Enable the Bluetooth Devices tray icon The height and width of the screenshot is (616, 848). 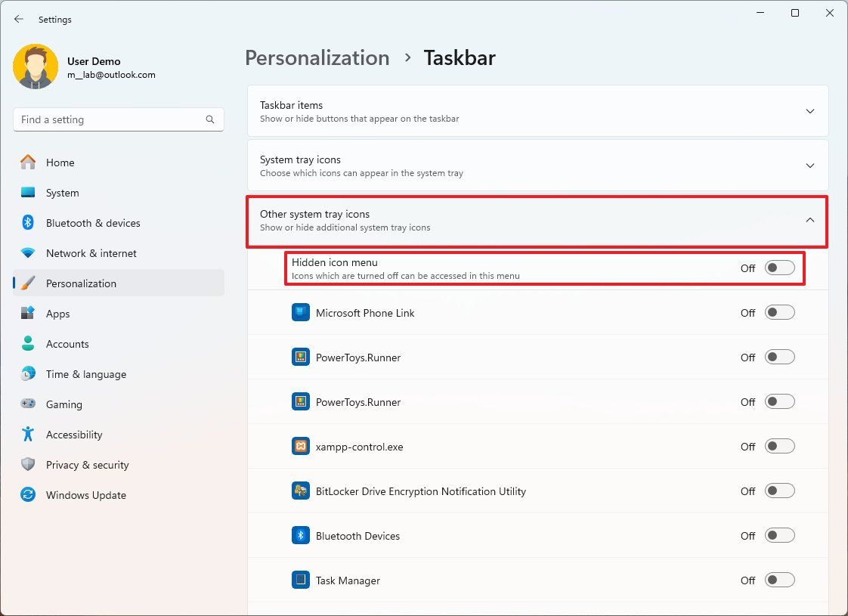(x=780, y=535)
